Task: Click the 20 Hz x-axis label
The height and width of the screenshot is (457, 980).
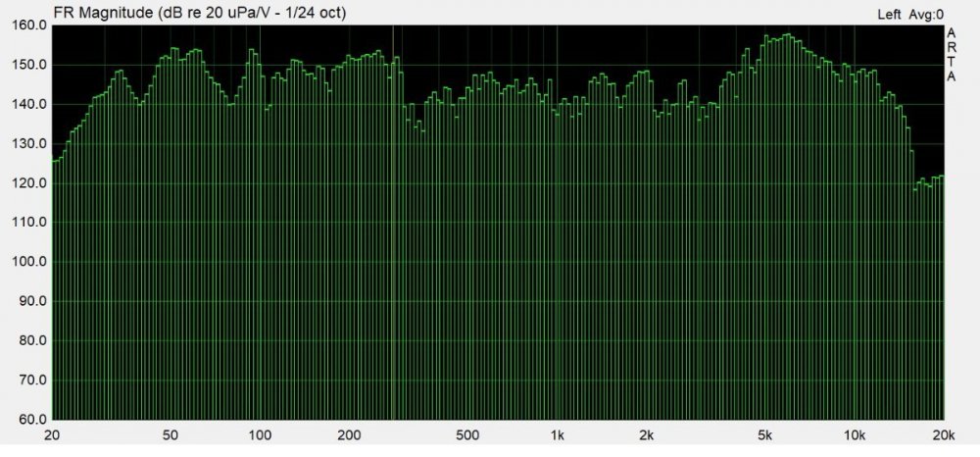Action: [x=52, y=434]
